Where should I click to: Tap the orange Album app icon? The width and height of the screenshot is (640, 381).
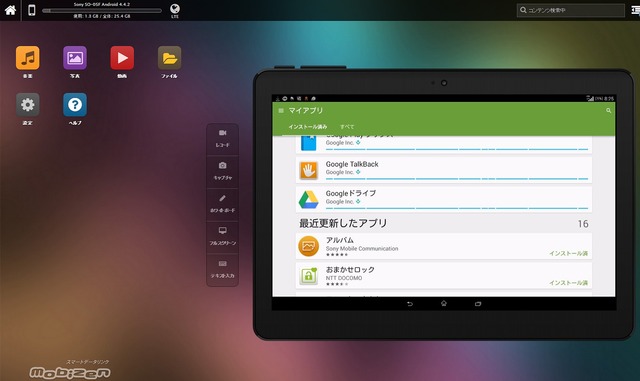(309, 246)
